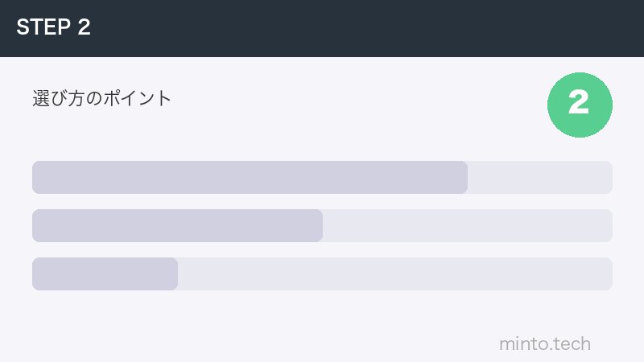Click the left start of the middle bar
The height and width of the screenshot is (362, 644).
pos(35,226)
